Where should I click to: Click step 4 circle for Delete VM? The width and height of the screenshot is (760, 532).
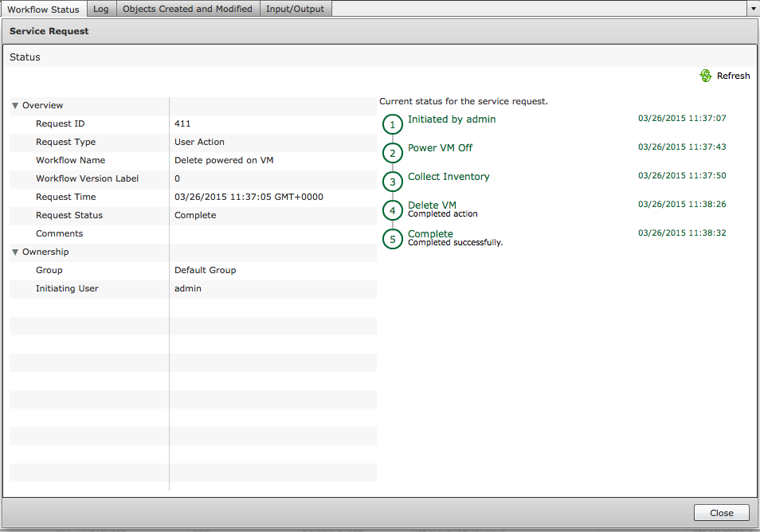(x=392, y=210)
